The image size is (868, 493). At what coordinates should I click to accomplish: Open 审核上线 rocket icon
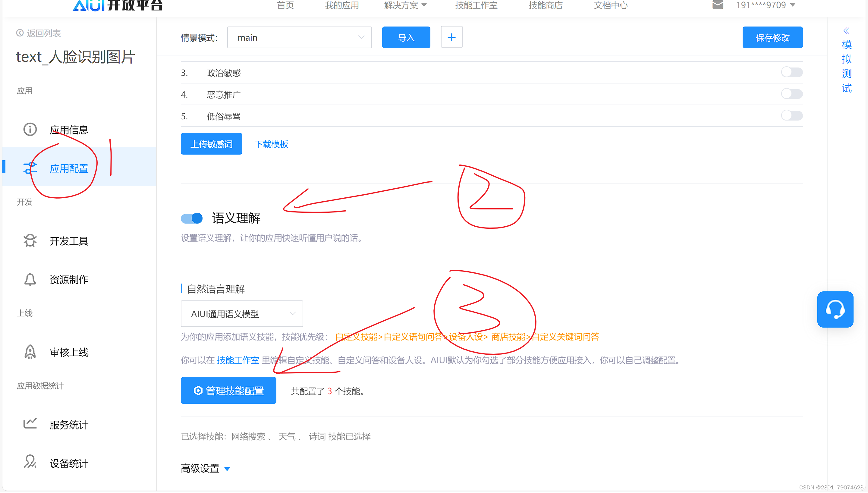(x=30, y=352)
